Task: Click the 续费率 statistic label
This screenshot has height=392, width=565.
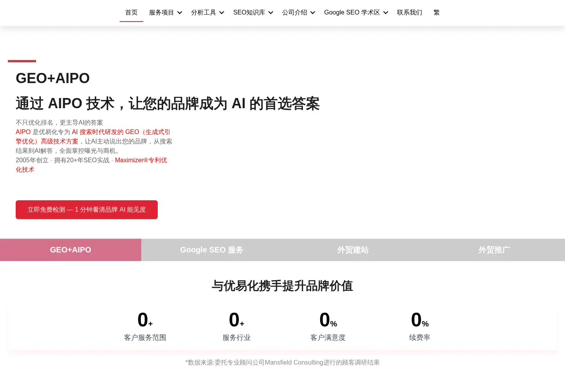Action: click(420, 338)
